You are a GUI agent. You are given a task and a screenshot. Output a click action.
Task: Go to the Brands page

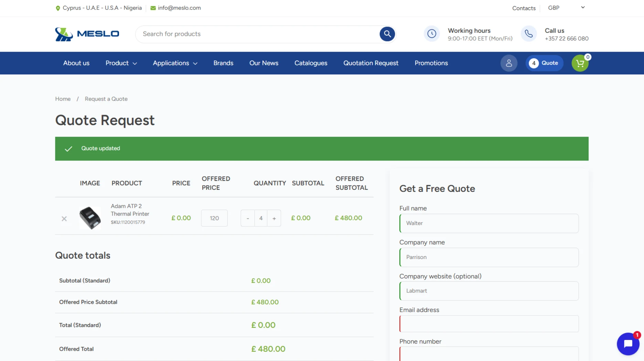click(223, 63)
